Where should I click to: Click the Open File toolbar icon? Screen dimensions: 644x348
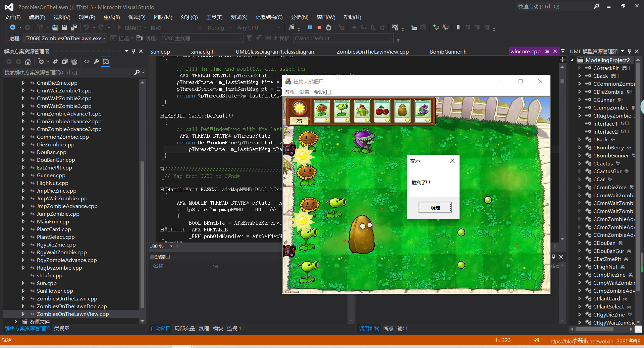tap(55, 27)
